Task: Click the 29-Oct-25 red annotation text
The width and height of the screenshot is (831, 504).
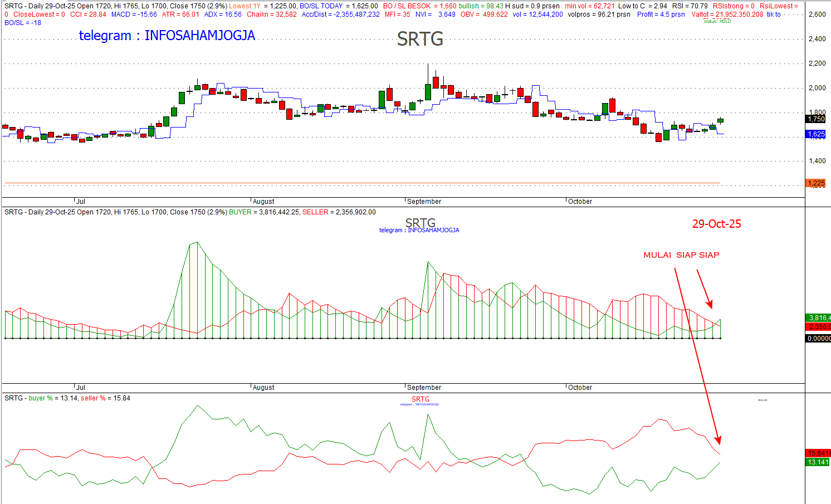Action: click(x=716, y=224)
